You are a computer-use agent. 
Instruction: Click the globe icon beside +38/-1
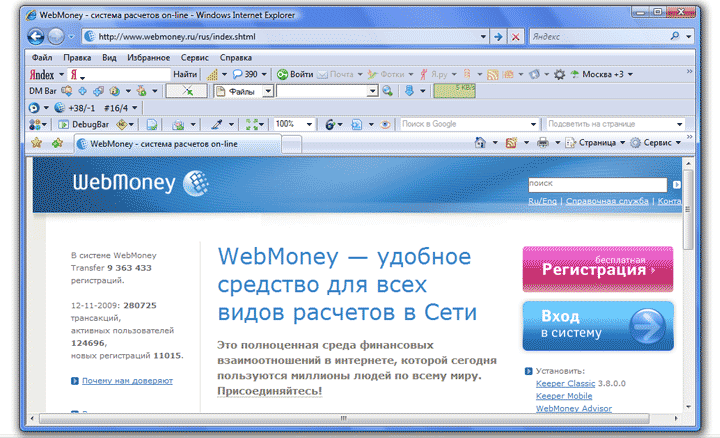[59, 108]
